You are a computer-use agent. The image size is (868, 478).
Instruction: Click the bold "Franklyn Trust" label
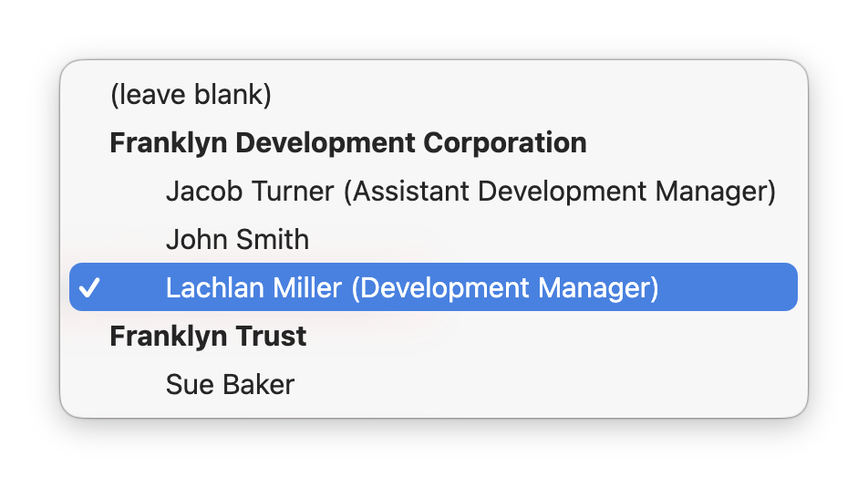(208, 337)
